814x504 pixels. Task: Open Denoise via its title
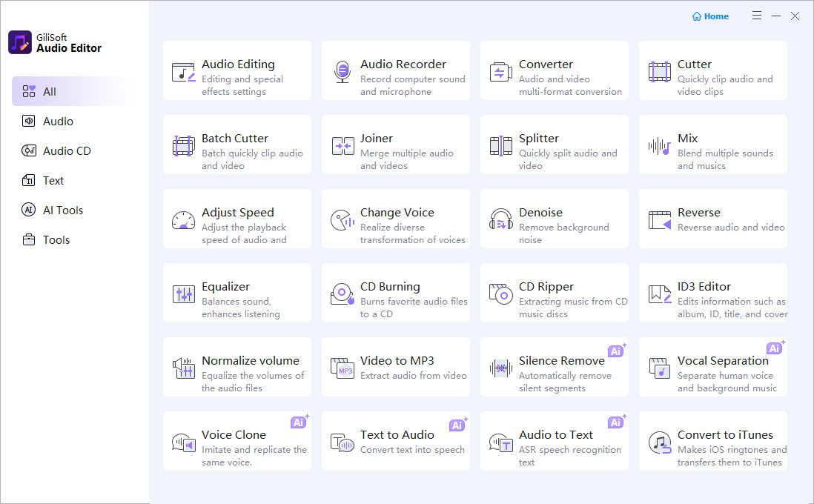(x=540, y=213)
